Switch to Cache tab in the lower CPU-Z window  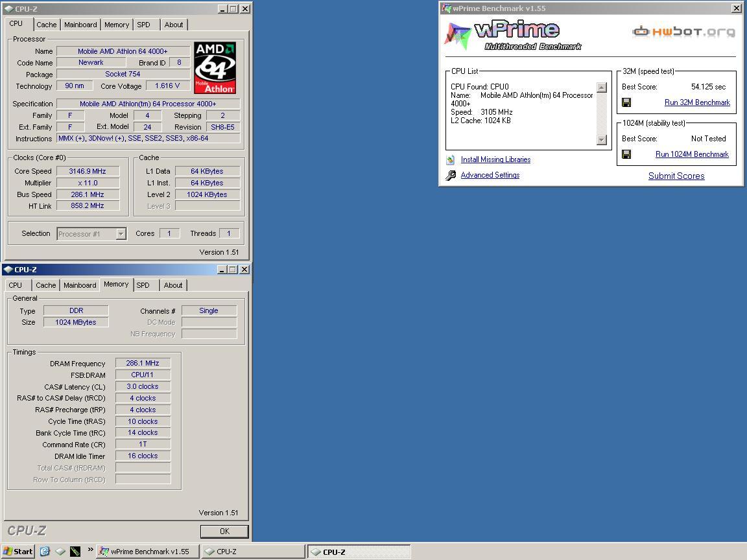tap(46, 285)
